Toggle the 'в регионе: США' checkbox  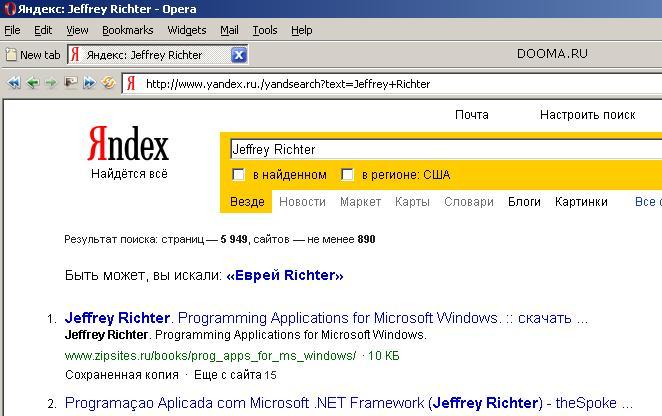[347, 175]
